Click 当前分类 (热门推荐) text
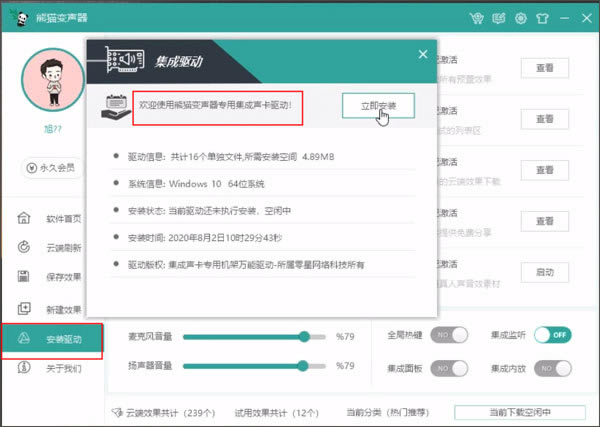The height and width of the screenshot is (427, 600). click(388, 412)
